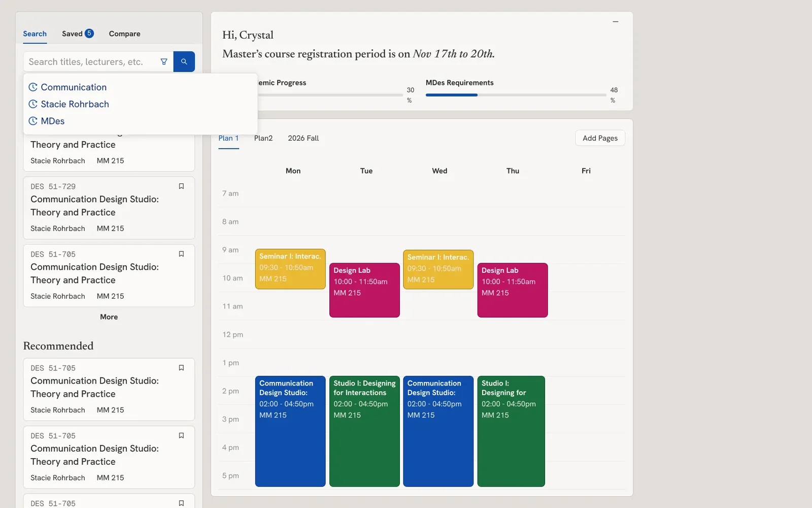Click the clock icon beside Stacie Rohrbach
Viewport: 812px width, 508px height.
33,104
